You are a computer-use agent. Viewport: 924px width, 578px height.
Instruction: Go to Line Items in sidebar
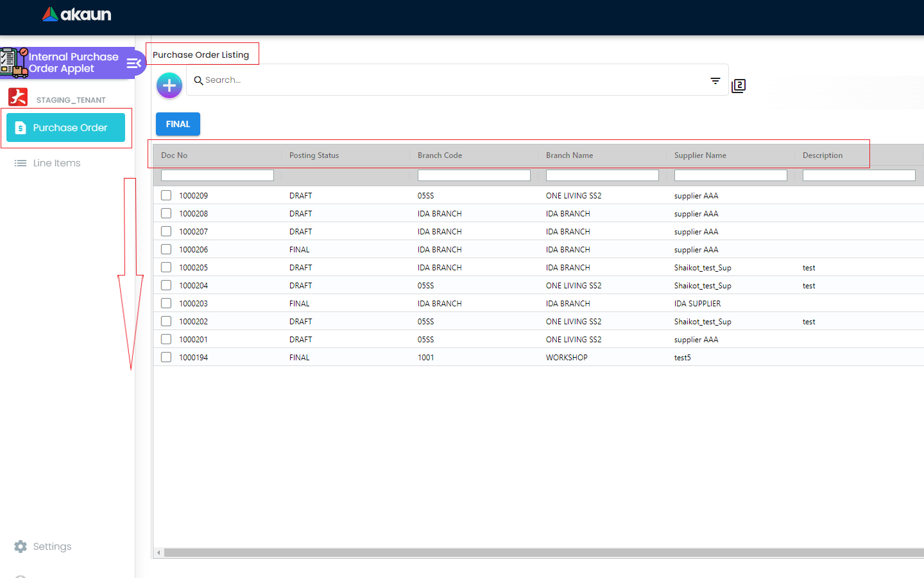[x=56, y=163]
